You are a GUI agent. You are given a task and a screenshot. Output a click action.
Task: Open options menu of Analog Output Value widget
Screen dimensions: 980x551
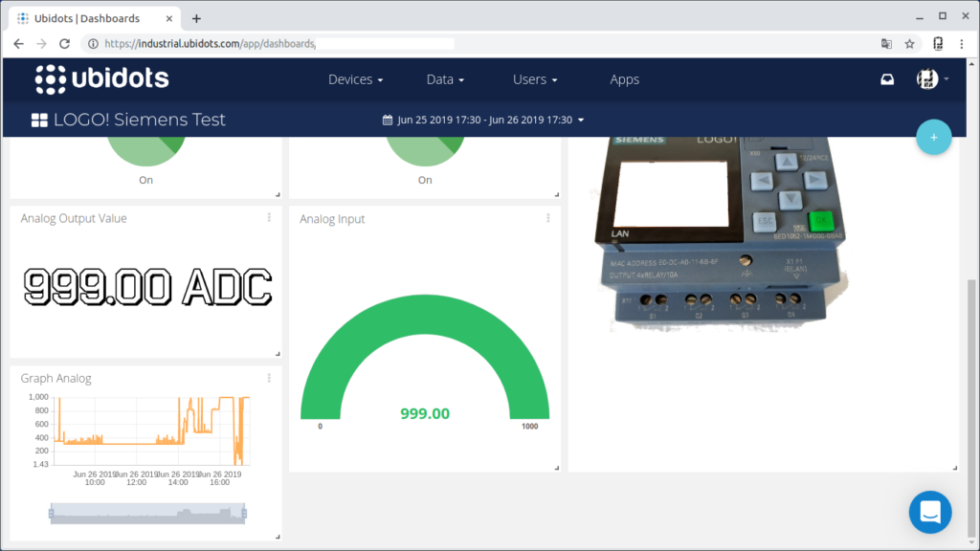click(269, 217)
